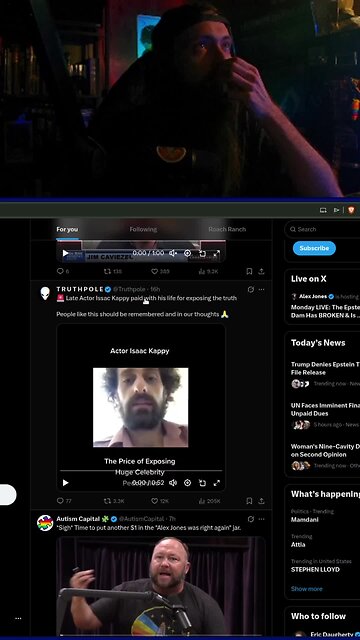Screen dimensions: 360x640
Task: Seek on the Isaac Kappy video progress bar
Action: click(141, 471)
